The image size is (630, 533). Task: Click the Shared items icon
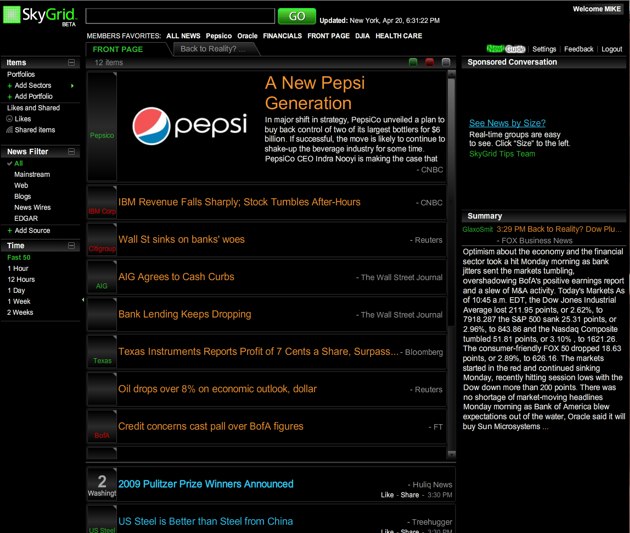coord(10,130)
